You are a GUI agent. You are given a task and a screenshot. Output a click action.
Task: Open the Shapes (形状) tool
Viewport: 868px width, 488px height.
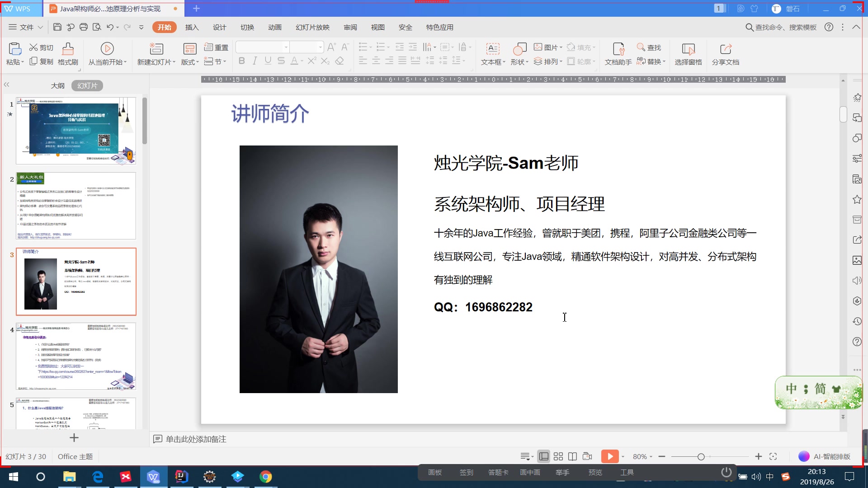pos(519,53)
